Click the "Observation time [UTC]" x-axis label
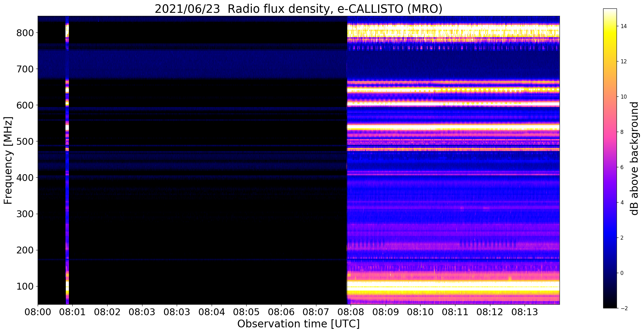Viewport: 644px width, 333px height. point(298,324)
